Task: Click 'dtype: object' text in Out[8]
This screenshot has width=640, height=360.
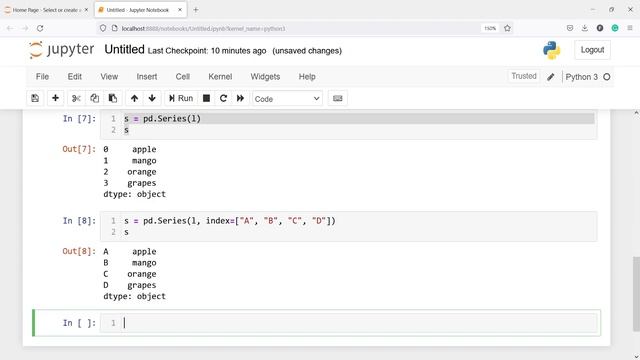Action: click(x=134, y=296)
